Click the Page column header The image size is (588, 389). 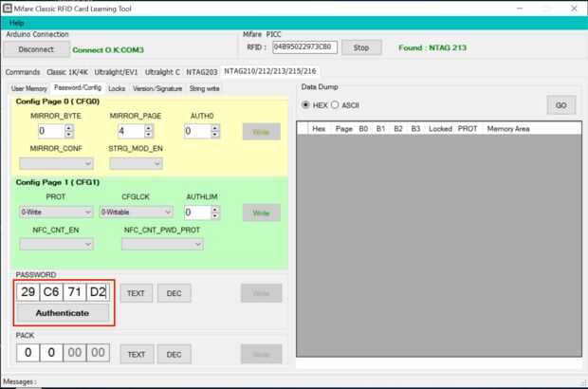point(344,129)
